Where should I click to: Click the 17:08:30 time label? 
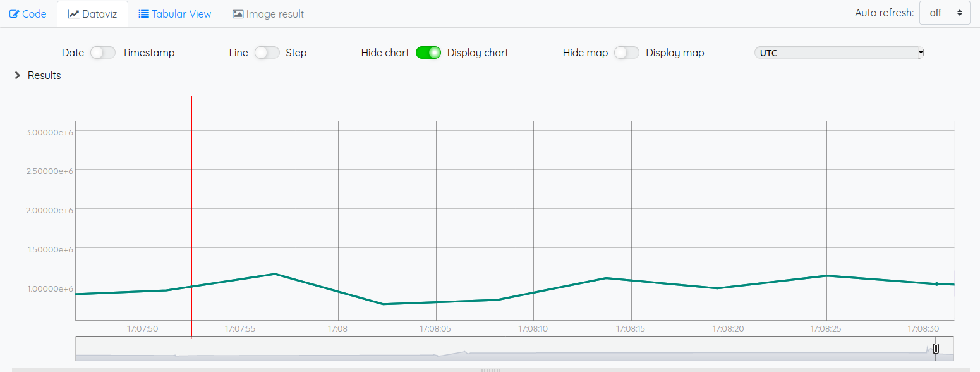pos(923,329)
